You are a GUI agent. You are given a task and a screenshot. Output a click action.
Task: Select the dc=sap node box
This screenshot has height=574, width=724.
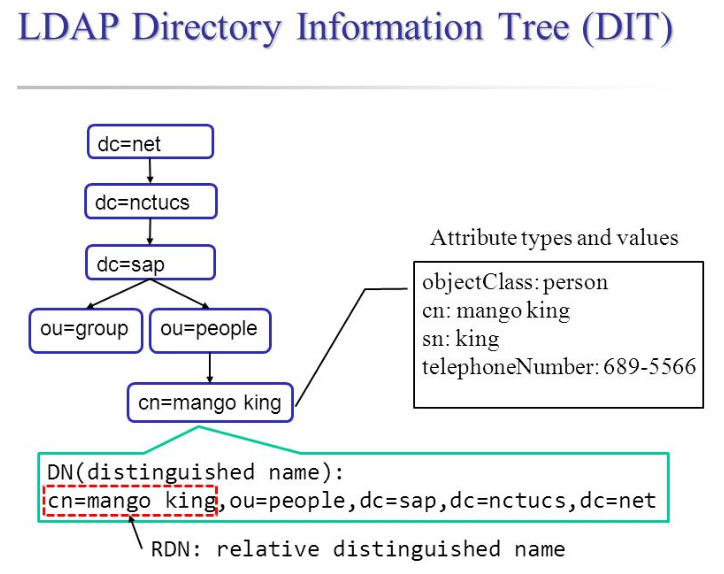pos(149,264)
